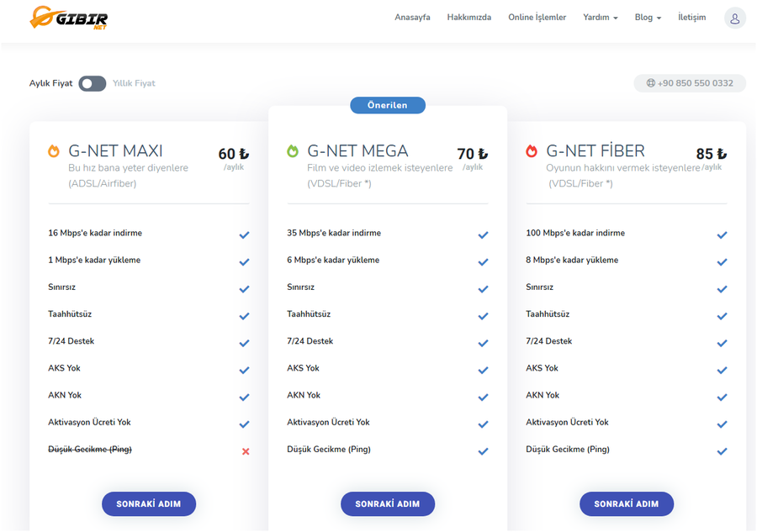Select Yıllık Fiyat label
The height and width of the screenshot is (532, 757).
134,83
